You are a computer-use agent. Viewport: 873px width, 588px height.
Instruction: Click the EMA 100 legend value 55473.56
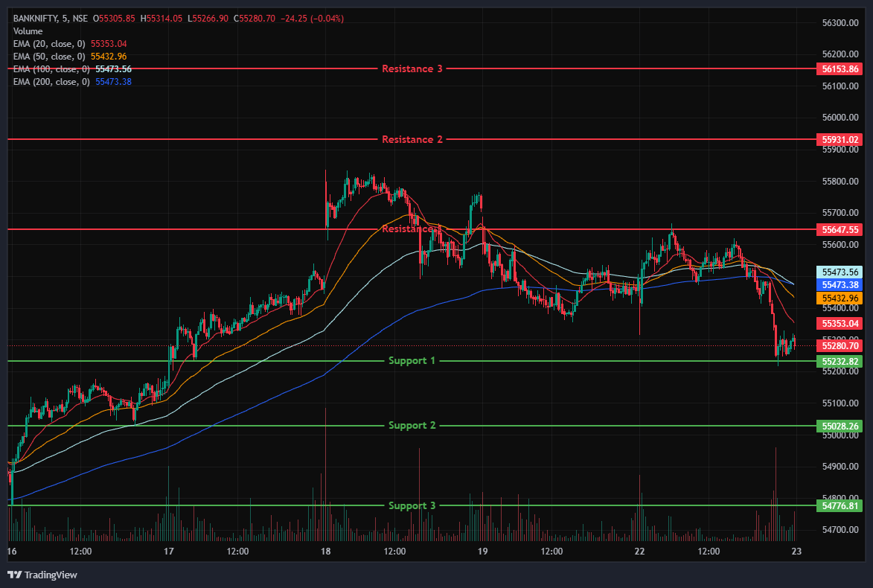(x=114, y=69)
